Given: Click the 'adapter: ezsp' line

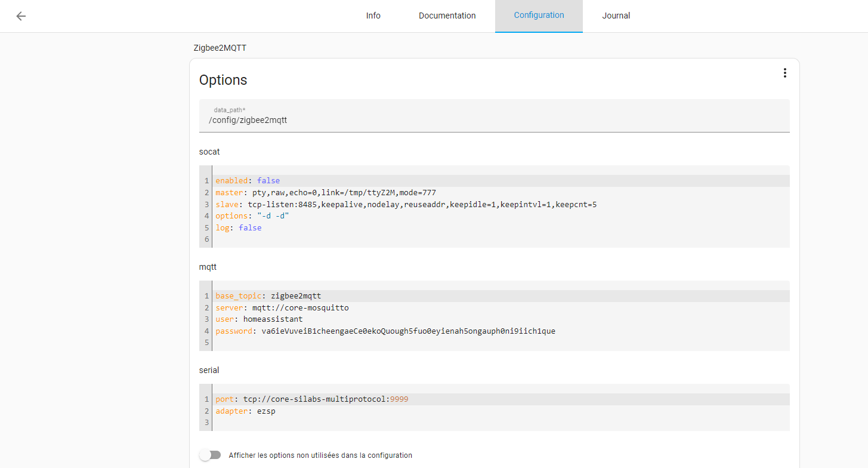Looking at the screenshot, I should pyautogui.click(x=245, y=411).
